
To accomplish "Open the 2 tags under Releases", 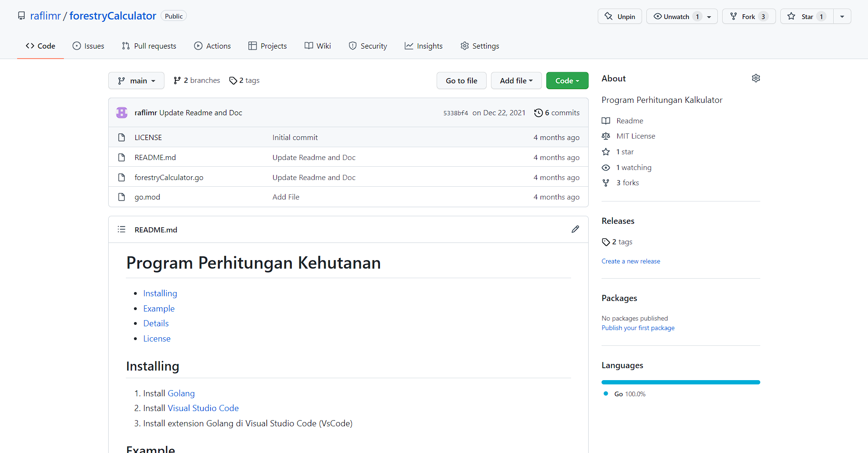I will click(x=617, y=242).
